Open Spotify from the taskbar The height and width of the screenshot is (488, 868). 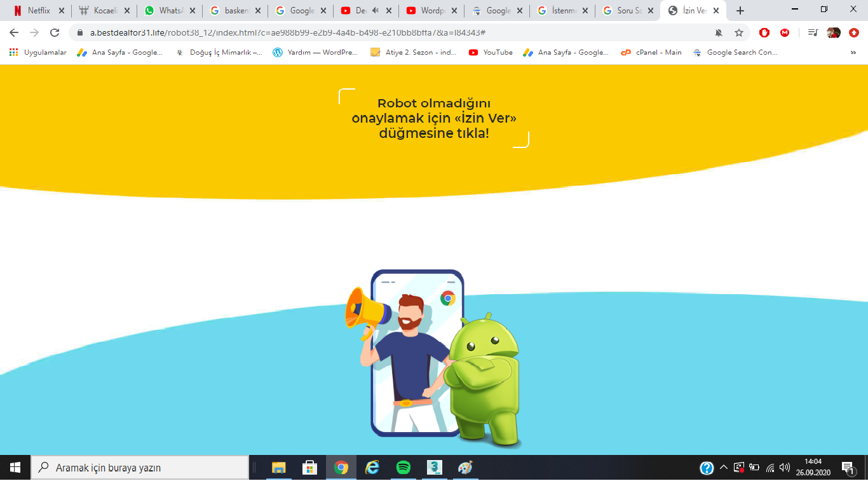tap(403, 468)
